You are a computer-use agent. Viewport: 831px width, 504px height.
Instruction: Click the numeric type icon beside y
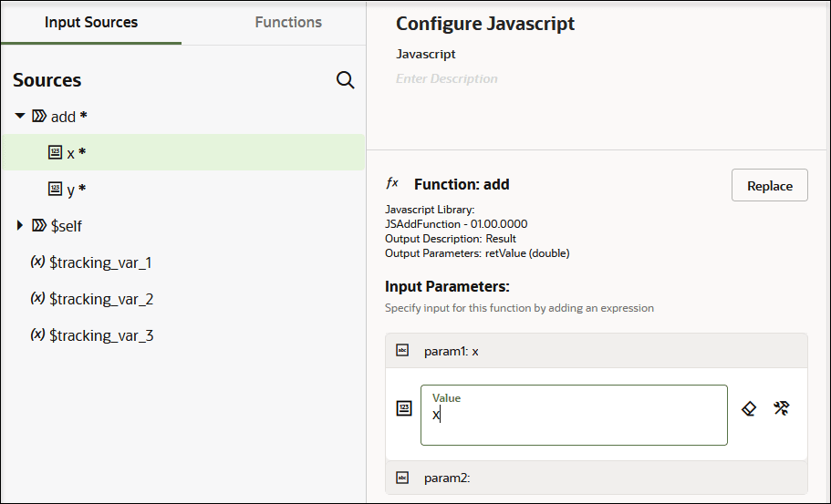click(x=56, y=190)
